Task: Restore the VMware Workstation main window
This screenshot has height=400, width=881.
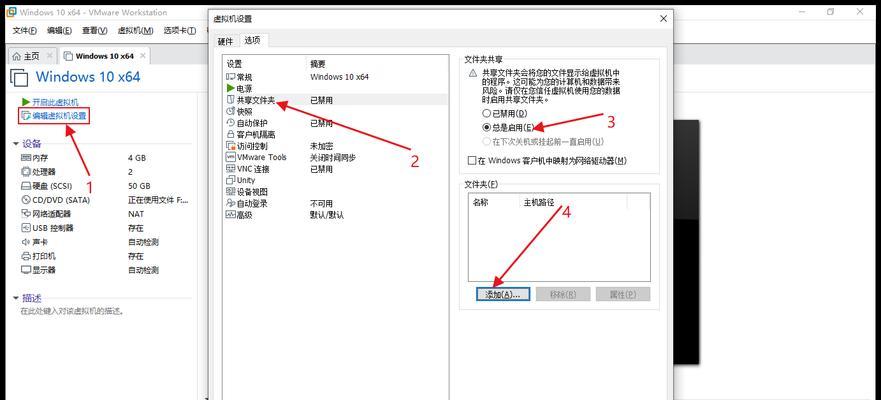Action: coord(830,12)
